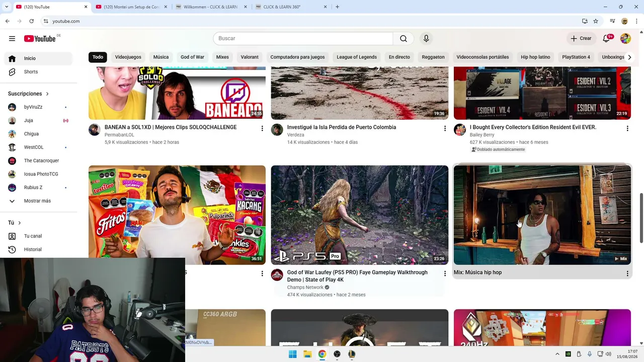644x362 pixels.
Task: Select the Hip hop latino chip
Action: point(535,57)
